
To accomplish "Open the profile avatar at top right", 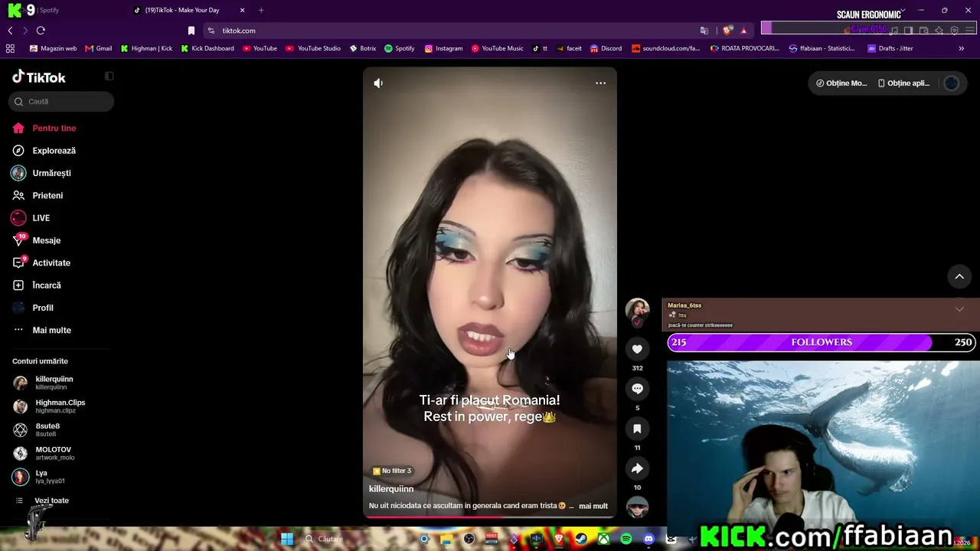I will (x=952, y=83).
